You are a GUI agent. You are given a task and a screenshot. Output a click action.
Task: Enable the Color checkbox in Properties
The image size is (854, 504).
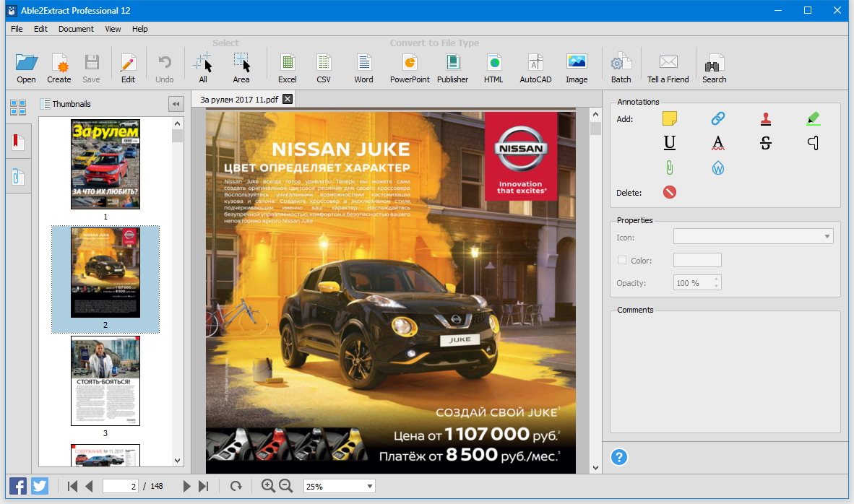pos(622,261)
